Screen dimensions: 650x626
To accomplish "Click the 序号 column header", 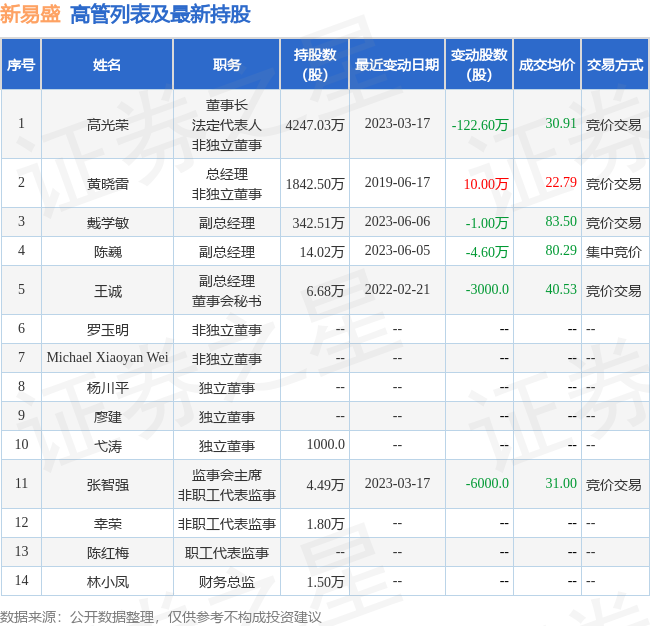I will (x=21, y=65).
